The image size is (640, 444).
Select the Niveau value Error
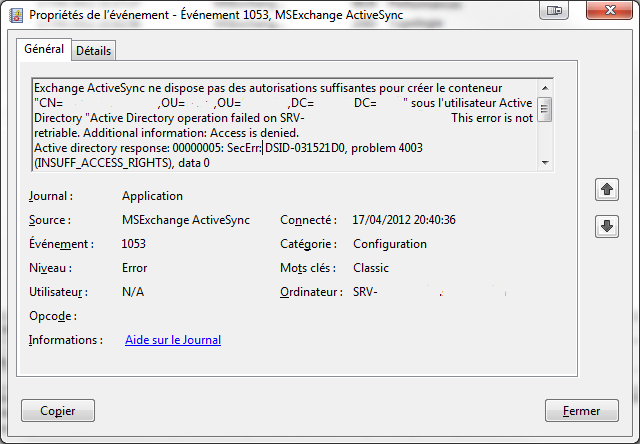point(134,268)
